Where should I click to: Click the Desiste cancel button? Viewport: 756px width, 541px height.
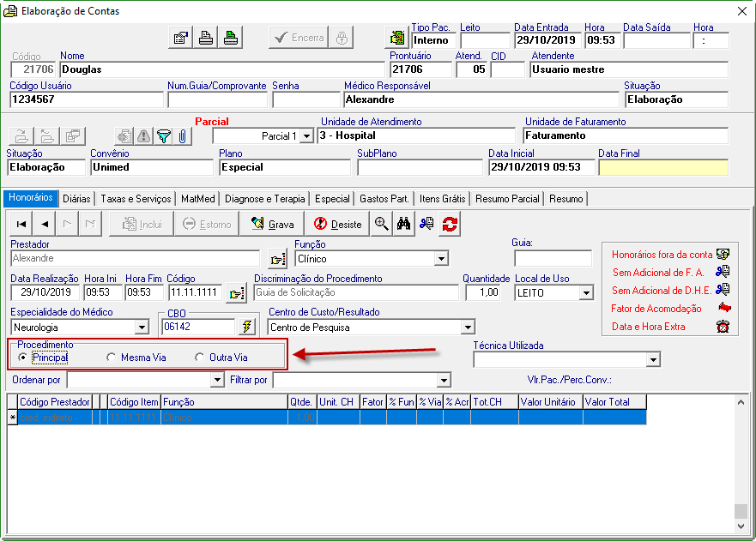pos(337,224)
